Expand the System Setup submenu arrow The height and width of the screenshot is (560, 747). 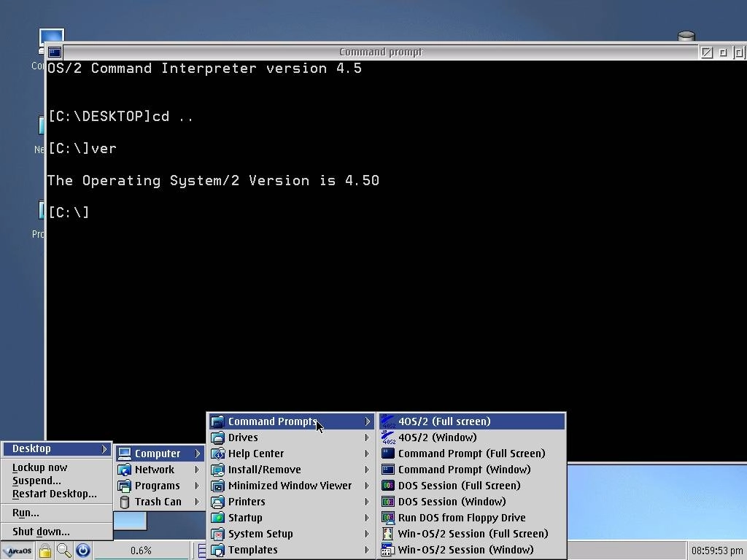click(368, 534)
